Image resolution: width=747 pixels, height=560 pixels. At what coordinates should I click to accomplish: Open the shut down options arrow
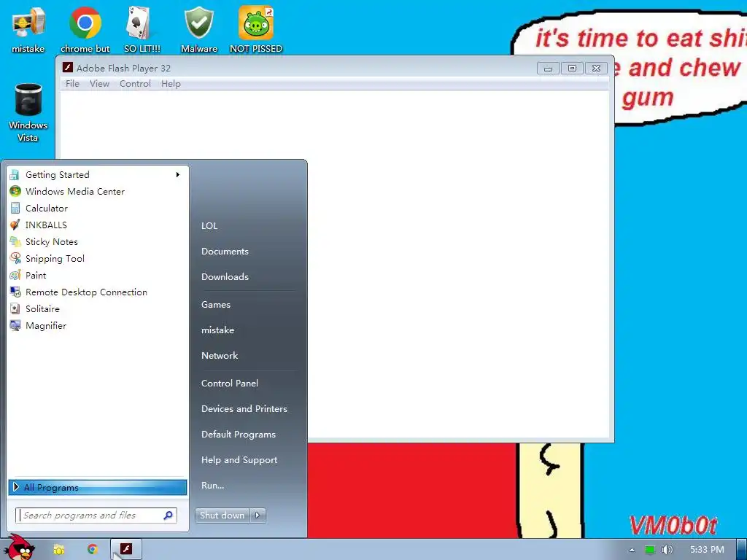(x=258, y=516)
